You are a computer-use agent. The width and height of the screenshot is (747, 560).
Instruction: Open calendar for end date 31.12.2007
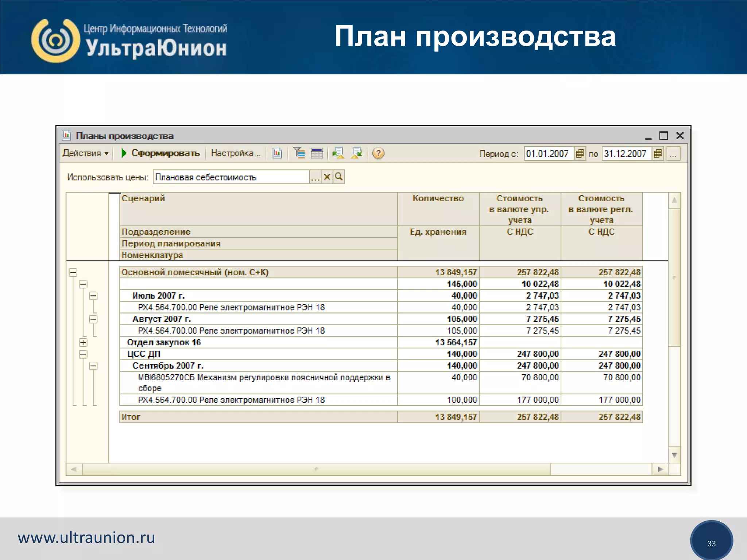click(658, 153)
